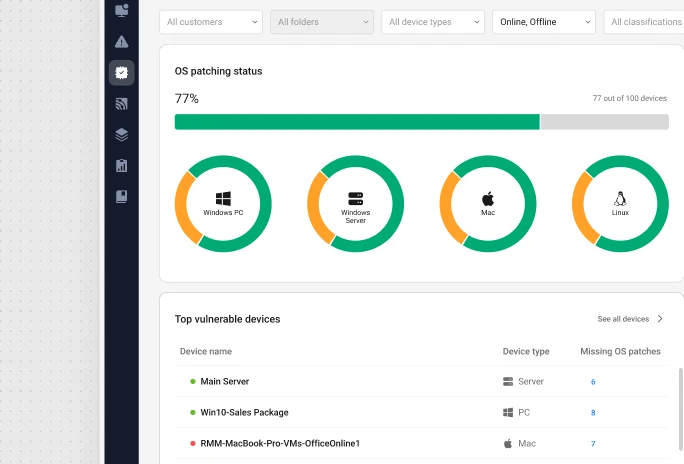Click Server type icon in Main Server row
Viewport: 684px width, 464px height.
(x=508, y=382)
